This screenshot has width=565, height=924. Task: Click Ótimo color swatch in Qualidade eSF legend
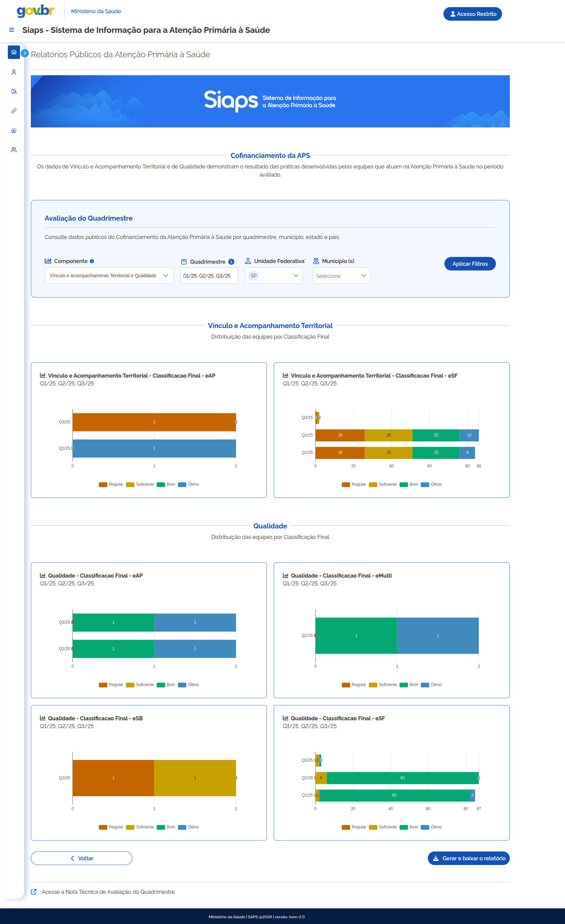tap(425, 827)
